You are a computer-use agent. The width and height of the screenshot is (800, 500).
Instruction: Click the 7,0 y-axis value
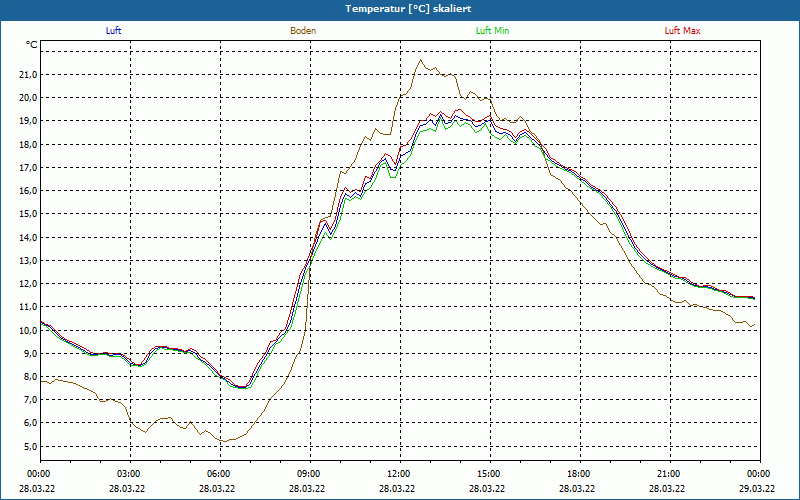[x=31, y=399]
